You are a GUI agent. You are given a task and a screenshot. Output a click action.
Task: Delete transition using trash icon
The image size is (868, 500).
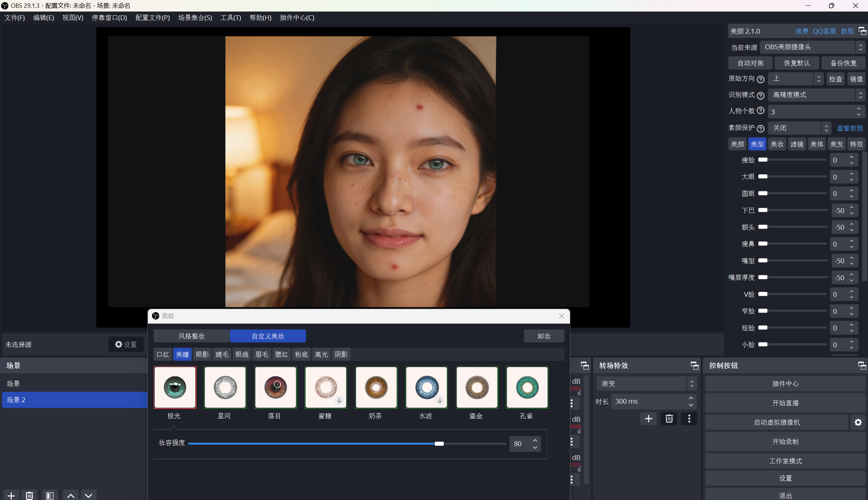pos(669,419)
